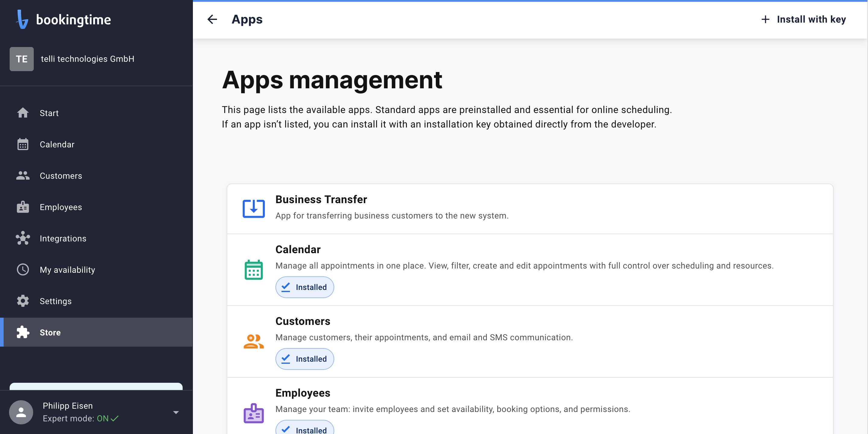Click the orange Customers app icon
This screenshot has height=434, width=868.
click(x=253, y=341)
